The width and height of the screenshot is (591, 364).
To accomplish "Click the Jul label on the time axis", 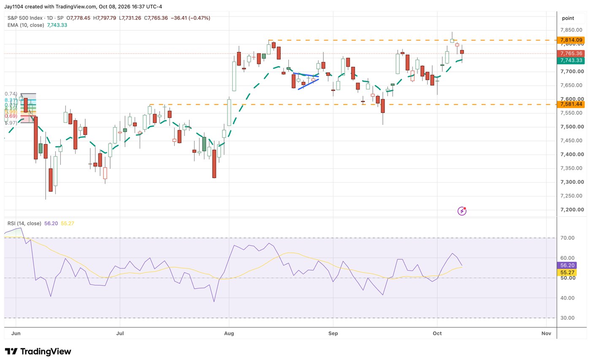I will [120, 334].
